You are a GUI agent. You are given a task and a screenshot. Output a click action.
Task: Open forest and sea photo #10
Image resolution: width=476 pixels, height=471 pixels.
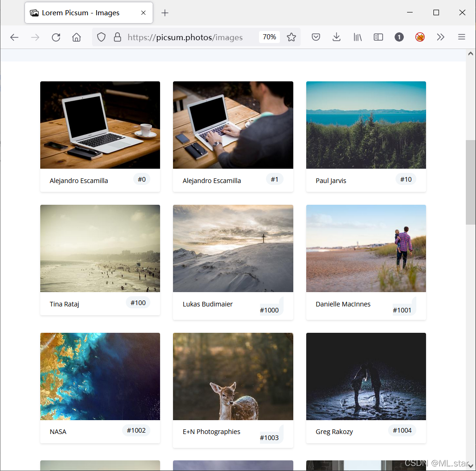click(366, 125)
